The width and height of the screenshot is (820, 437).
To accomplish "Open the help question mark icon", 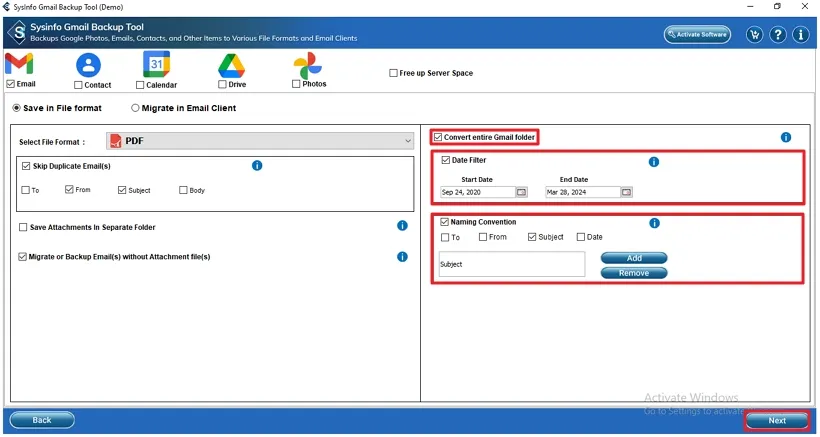I will pos(778,35).
